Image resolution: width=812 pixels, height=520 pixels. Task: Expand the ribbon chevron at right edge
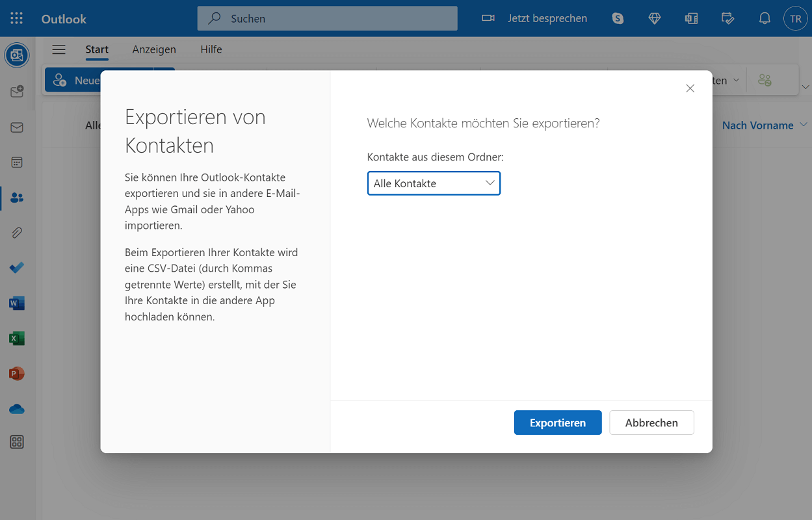pyautogui.click(x=805, y=86)
